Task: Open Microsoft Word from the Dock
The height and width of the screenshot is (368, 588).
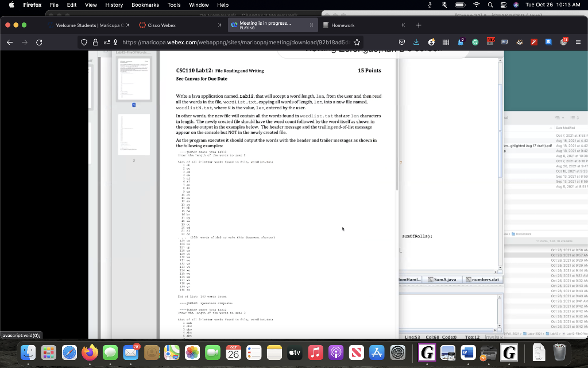Action: (x=468, y=353)
